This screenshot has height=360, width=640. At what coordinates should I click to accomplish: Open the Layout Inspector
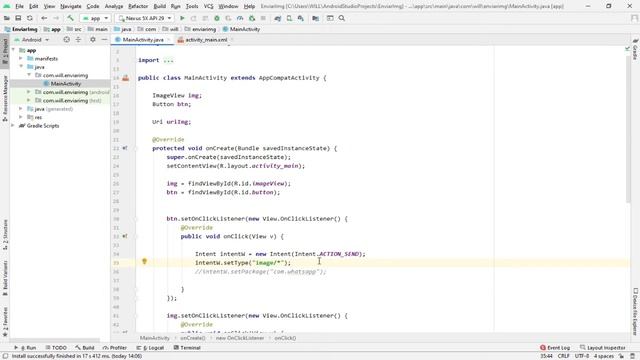pos(603,348)
